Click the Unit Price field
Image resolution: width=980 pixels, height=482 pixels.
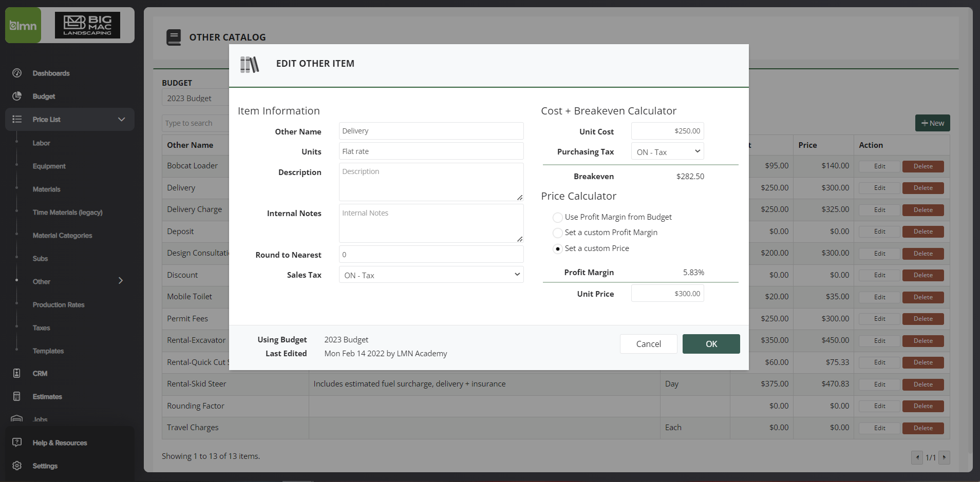667,294
